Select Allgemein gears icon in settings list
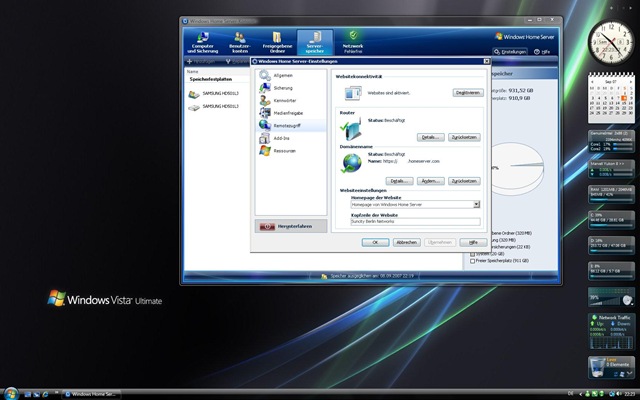 click(265, 75)
